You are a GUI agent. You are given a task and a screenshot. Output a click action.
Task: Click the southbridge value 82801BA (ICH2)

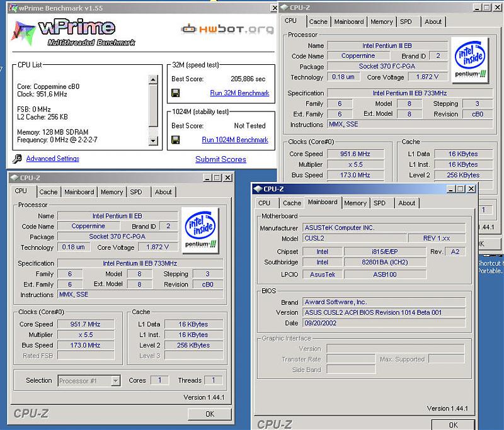coord(385,263)
